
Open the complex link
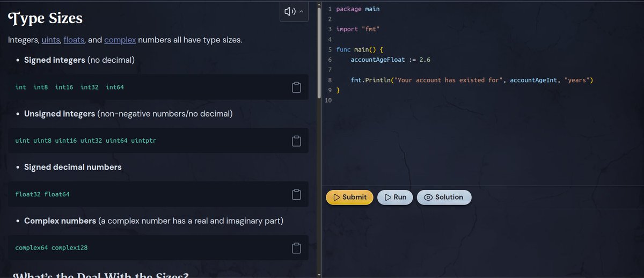[120, 40]
